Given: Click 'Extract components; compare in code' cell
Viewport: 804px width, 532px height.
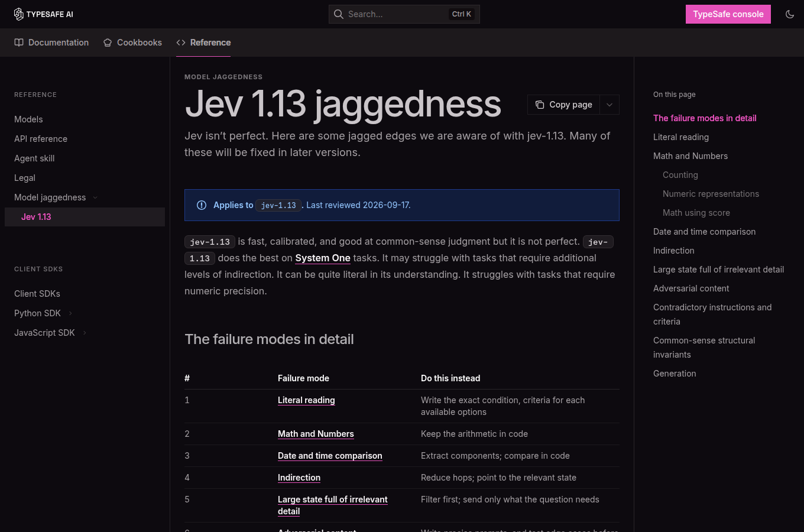Looking at the screenshot, I should [x=495, y=456].
